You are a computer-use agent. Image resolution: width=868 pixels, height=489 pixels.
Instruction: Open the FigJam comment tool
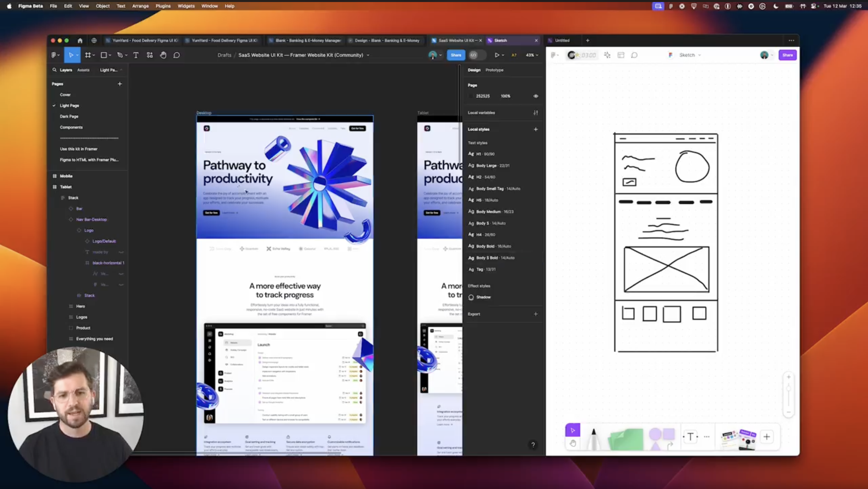(634, 55)
